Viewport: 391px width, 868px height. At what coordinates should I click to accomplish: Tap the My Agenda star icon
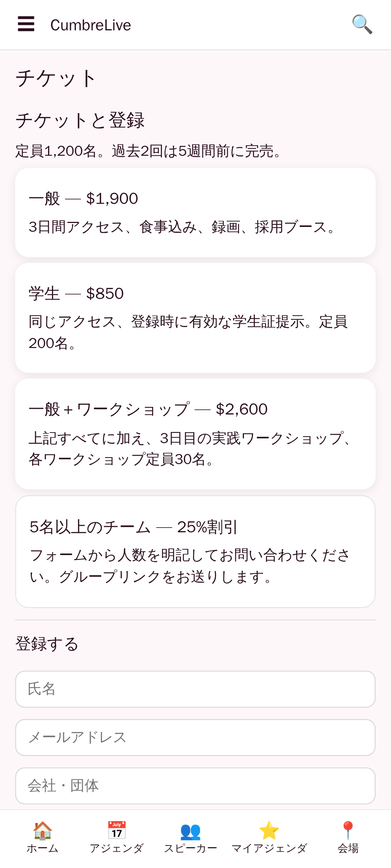(269, 830)
